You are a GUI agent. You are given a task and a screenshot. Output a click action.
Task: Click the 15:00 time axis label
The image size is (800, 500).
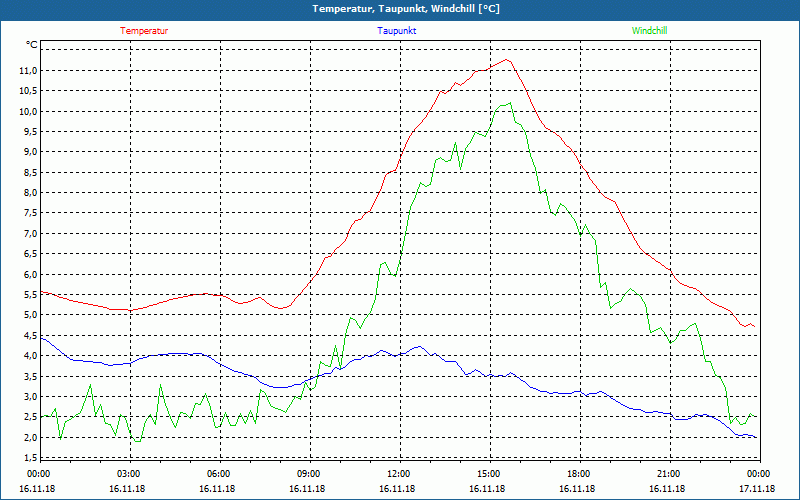(489, 474)
